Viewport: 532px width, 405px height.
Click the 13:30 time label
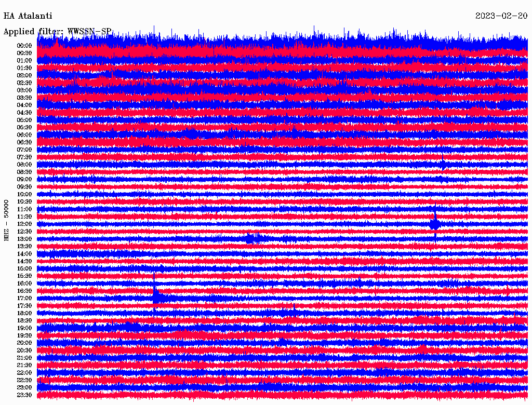coord(24,246)
